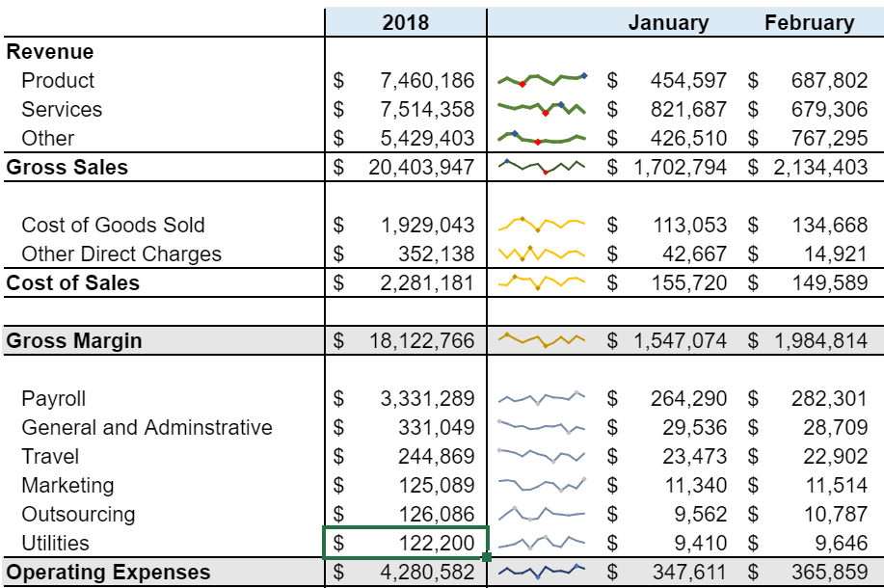Select the Product revenue sparkline
Image resolution: width=884 pixels, height=588 pixels.
click(x=543, y=80)
